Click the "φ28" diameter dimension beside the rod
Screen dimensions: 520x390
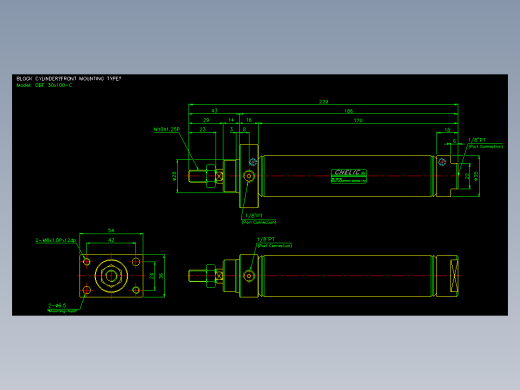174,176
